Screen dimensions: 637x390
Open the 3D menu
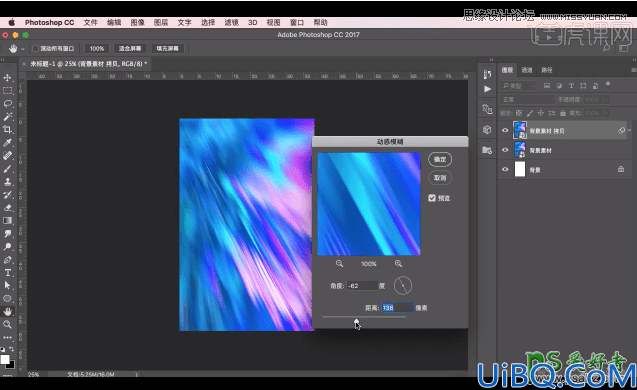[x=252, y=22]
